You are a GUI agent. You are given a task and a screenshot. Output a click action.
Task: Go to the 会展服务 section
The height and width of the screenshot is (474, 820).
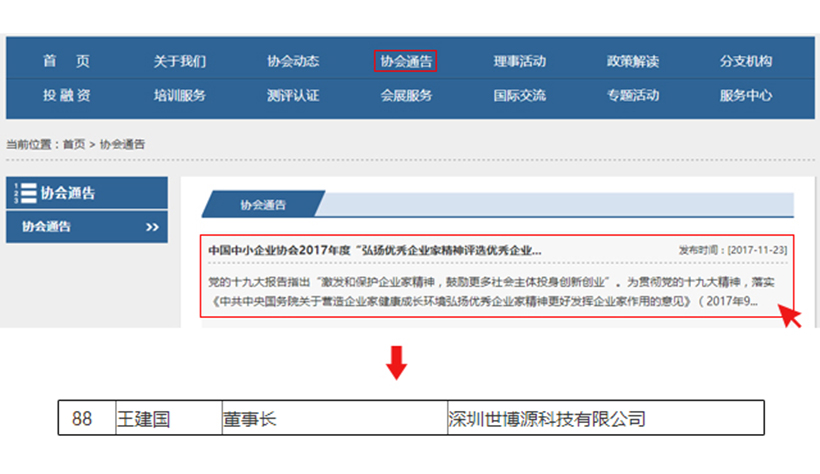click(406, 96)
